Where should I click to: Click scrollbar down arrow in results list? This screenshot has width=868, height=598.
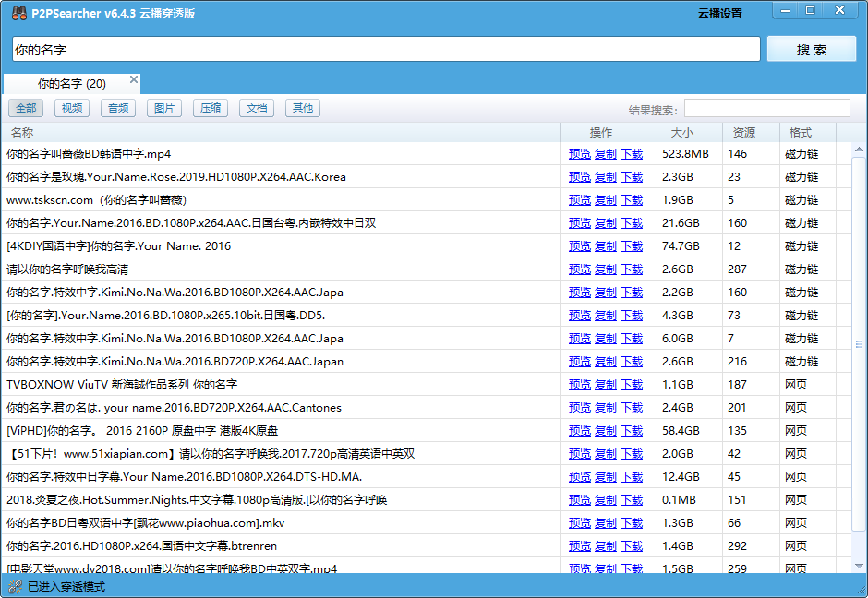tap(859, 566)
